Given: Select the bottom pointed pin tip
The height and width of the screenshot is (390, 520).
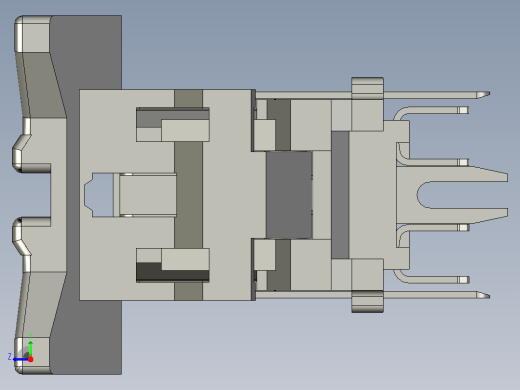Looking at the screenshot, I should tap(483, 295).
